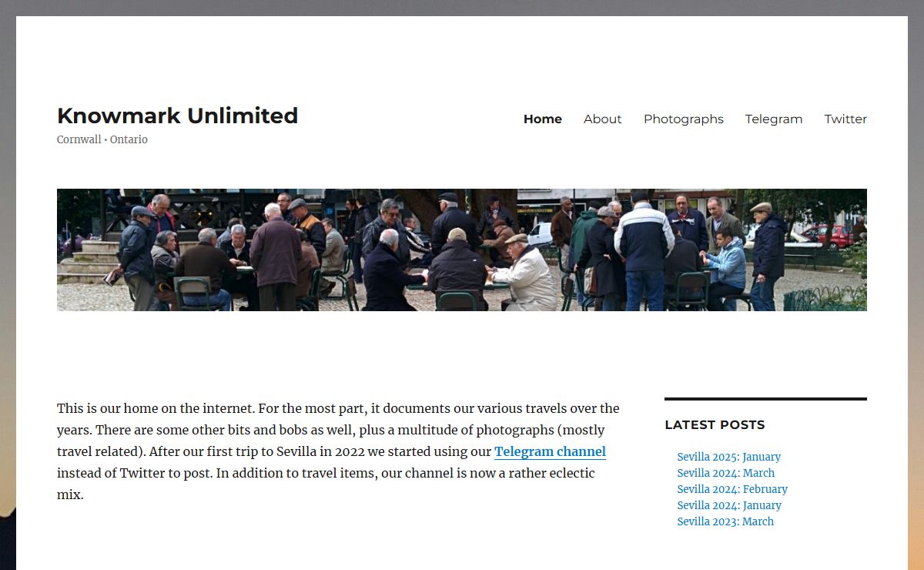Viewport: 924px width, 570px height.
Task: Open the Telegram navigation menu item
Action: pyautogui.click(x=774, y=119)
